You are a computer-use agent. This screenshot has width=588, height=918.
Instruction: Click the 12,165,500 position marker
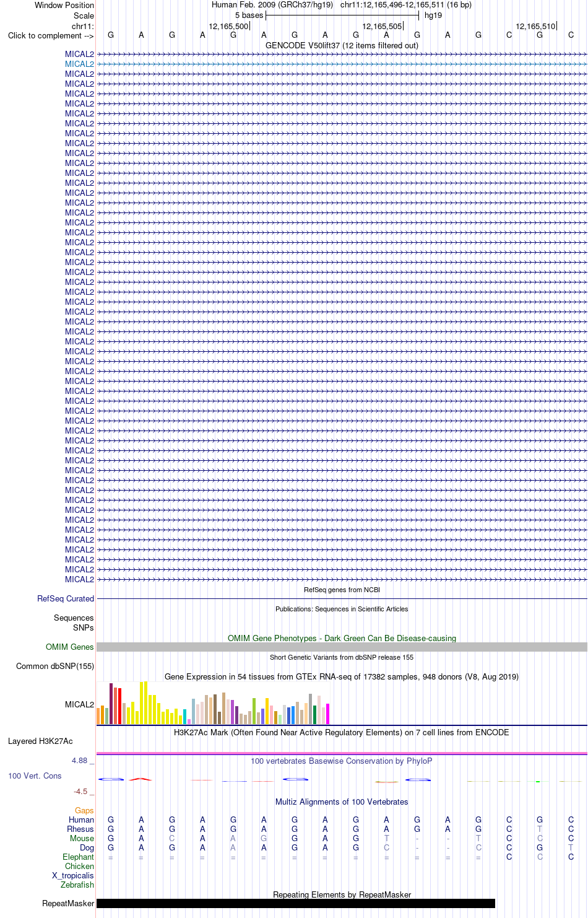[x=229, y=26]
